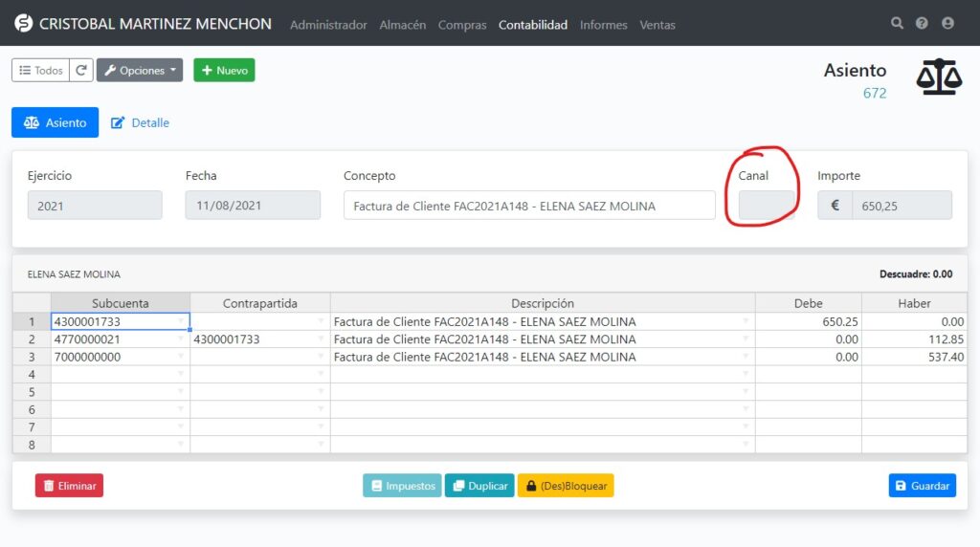Duplicate the entry with Duplicar button

479,486
